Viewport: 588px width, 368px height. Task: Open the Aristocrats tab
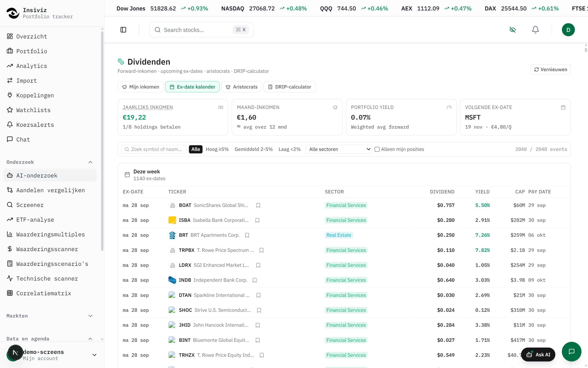(242, 87)
